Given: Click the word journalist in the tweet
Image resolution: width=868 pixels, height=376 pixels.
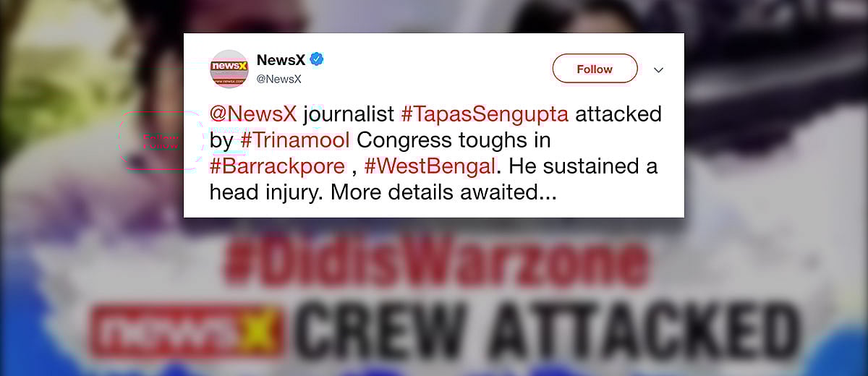Looking at the screenshot, I should [349, 114].
